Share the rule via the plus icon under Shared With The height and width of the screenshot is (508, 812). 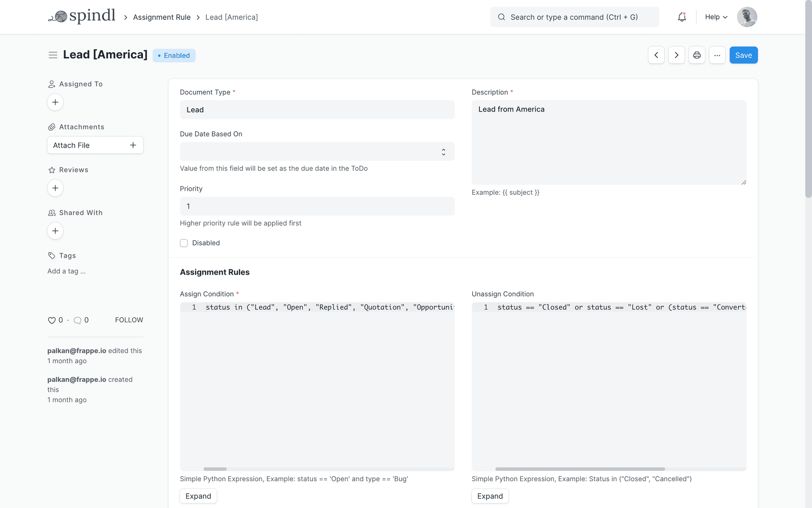(x=55, y=231)
